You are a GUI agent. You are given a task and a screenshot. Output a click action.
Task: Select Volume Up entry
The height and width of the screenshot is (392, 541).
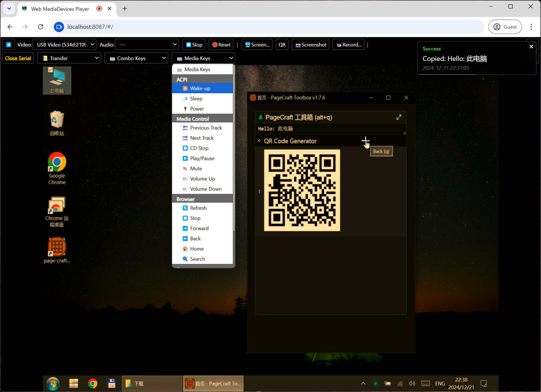tap(202, 179)
